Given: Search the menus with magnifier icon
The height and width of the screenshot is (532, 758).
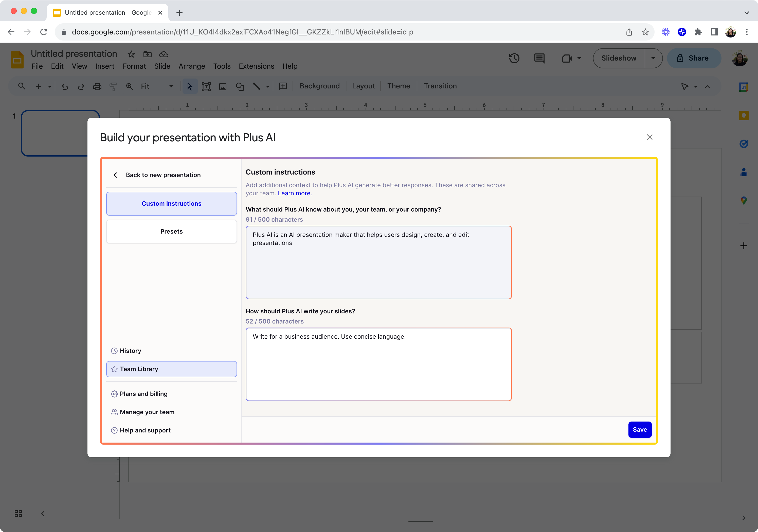Looking at the screenshot, I should (x=22, y=86).
